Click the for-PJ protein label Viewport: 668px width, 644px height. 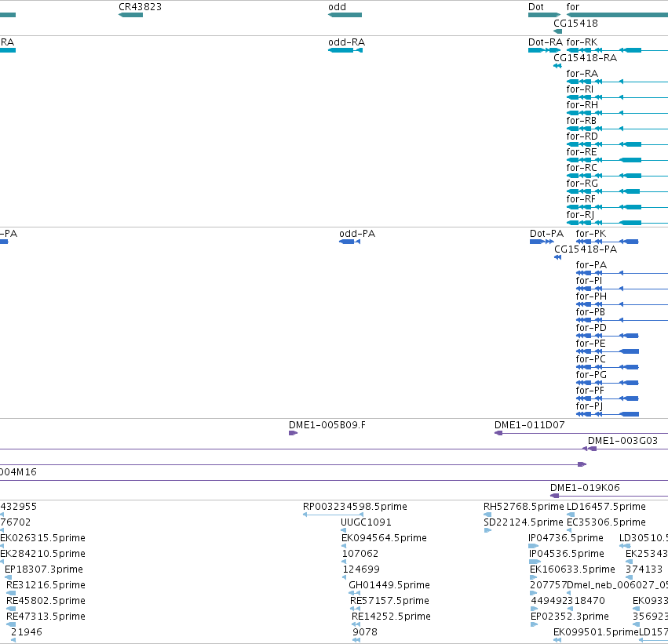tap(590, 406)
